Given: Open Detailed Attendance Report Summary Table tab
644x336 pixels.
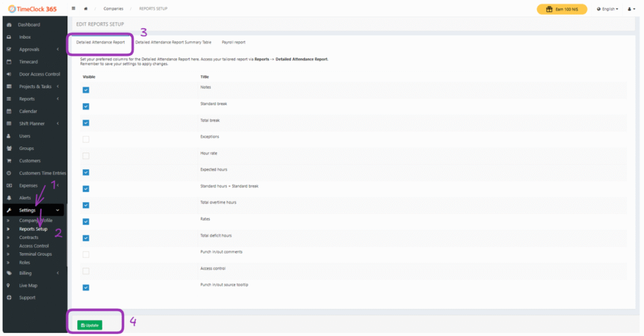Looking at the screenshot, I should (173, 42).
